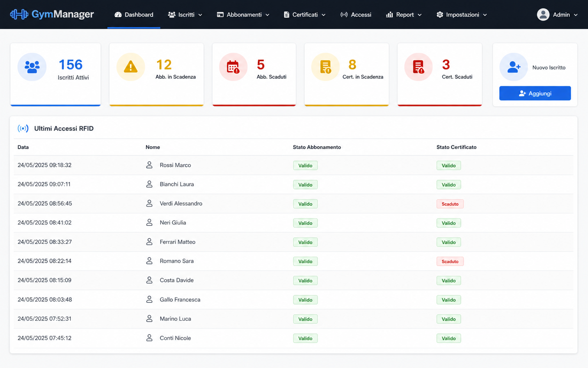
Task: Click the Nome column header
Action: pyautogui.click(x=153, y=147)
